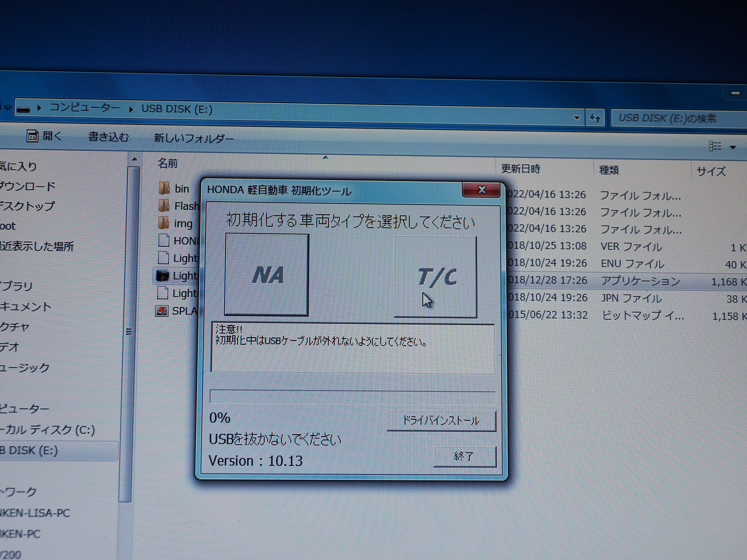
Task: Open the address bar history dropdown
Action: pyautogui.click(x=576, y=118)
